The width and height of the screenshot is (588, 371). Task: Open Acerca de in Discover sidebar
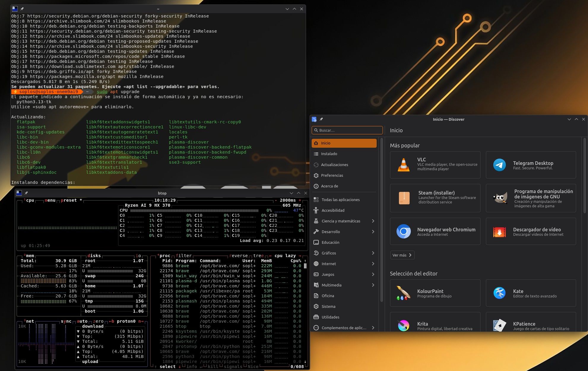[x=344, y=186]
